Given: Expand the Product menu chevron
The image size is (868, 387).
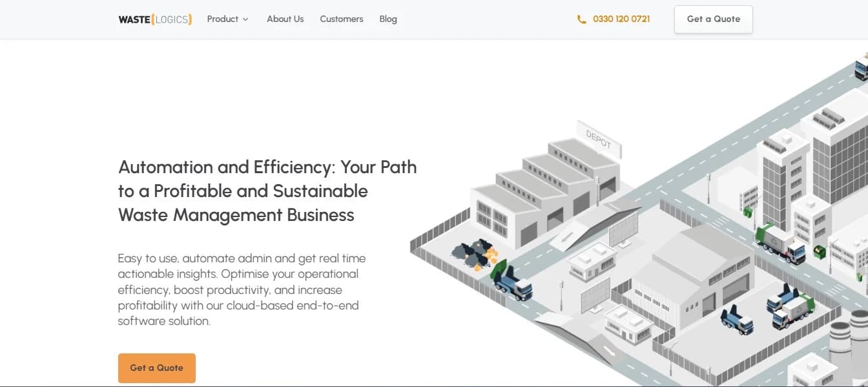Looking at the screenshot, I should point(245,19).
